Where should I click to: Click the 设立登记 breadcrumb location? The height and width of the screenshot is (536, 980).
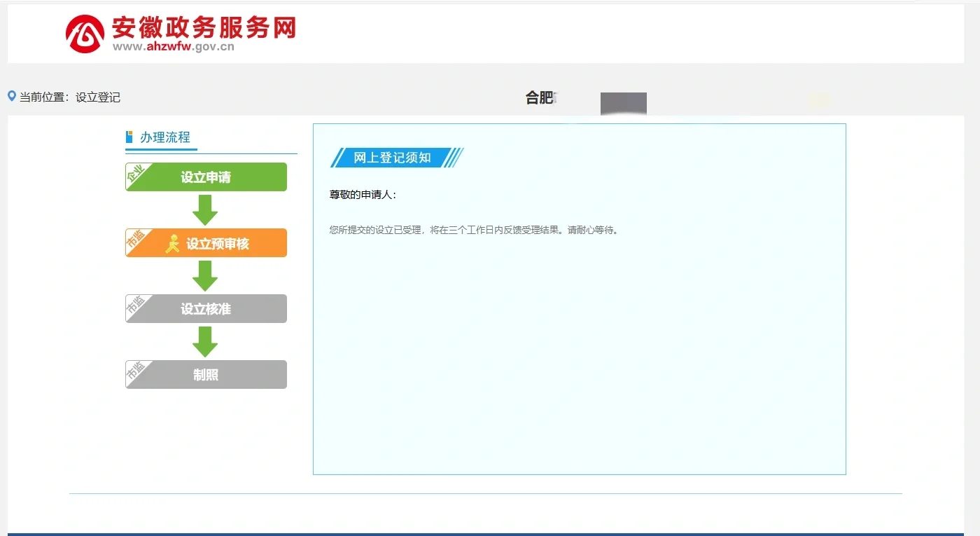98,97
